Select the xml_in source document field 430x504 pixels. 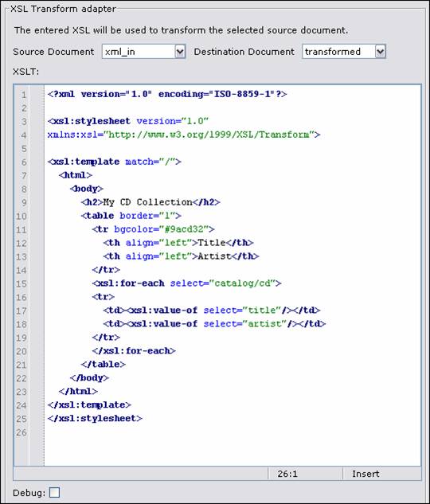[143, 52]
